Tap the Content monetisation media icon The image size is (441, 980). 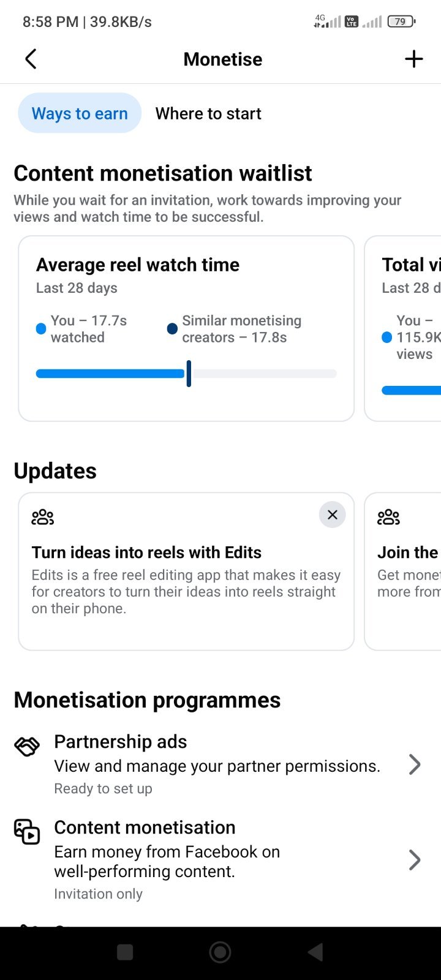[x=27, y=831]
